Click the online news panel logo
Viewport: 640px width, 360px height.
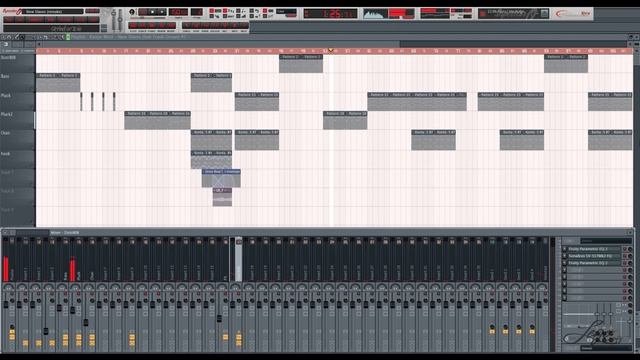573,13
